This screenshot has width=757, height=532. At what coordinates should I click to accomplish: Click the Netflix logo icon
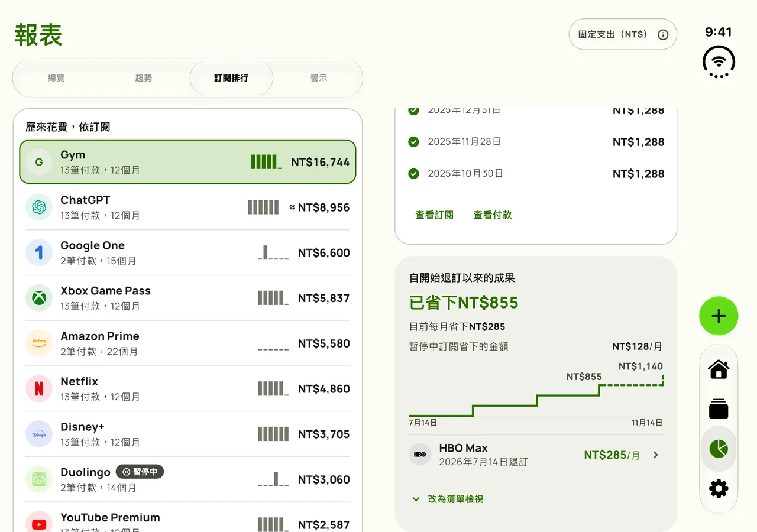pos(39,389)
